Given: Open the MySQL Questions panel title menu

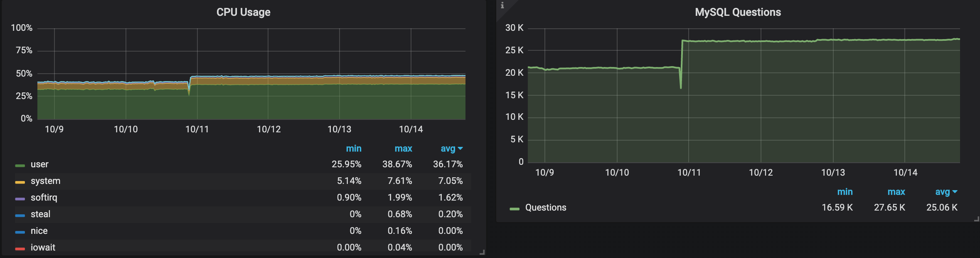Looking at the screenshot, I should (x=738, y=12).
